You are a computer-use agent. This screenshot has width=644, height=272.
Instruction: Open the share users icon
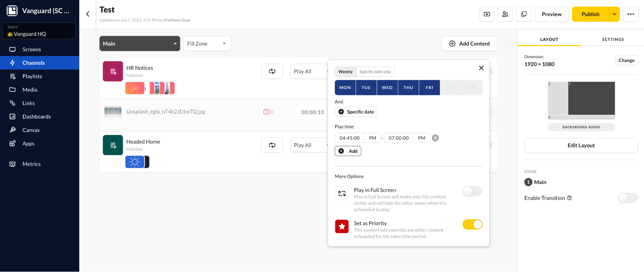(x=505, y=14)
